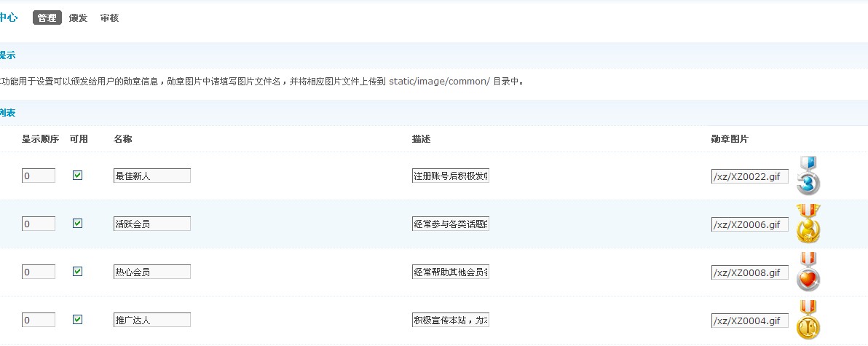
Task: Click the 推广达人 gold medal image
Action: (x=808, y=320)
